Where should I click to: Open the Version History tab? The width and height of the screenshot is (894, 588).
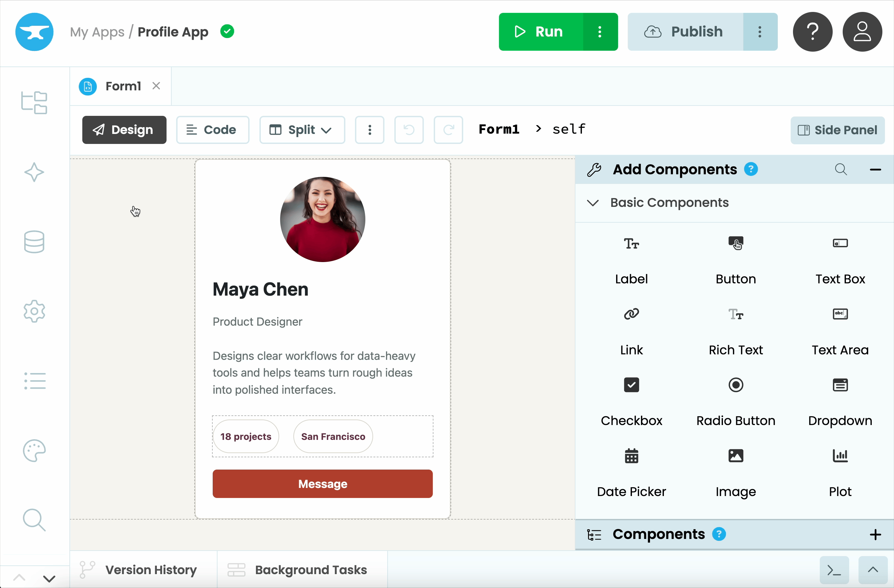click(x=144, y=570)
